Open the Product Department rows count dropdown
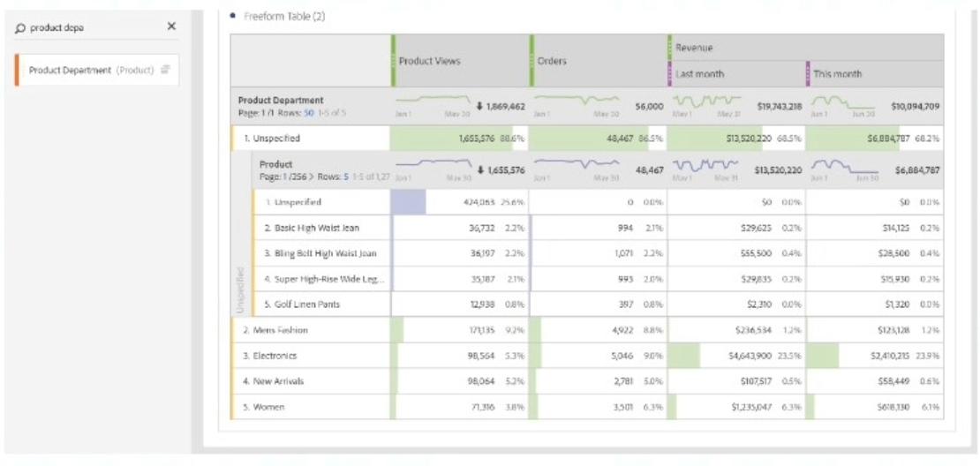Screen dimensions: 980x466 pyautogui.click(x=309, y=113)
